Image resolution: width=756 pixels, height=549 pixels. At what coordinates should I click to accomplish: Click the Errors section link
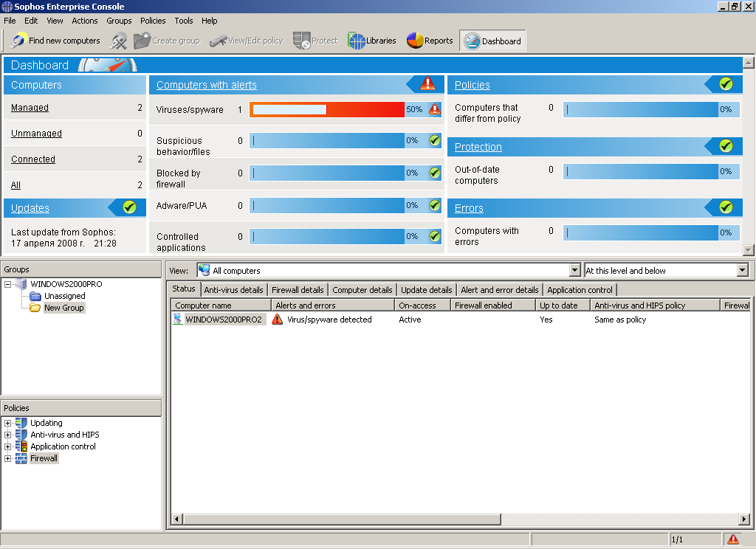[x=469, y=208]
